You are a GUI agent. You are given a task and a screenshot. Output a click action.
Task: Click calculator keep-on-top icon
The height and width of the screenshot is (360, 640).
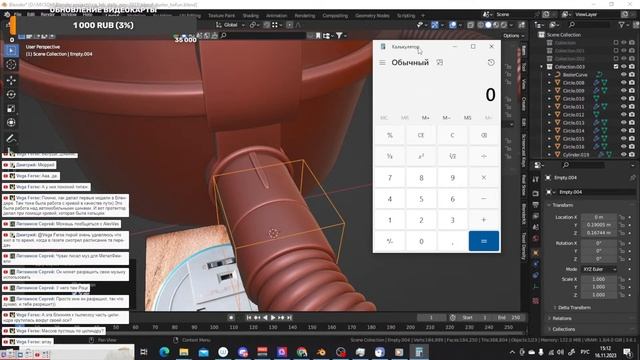pyautogui.click(x=440, y=62)
